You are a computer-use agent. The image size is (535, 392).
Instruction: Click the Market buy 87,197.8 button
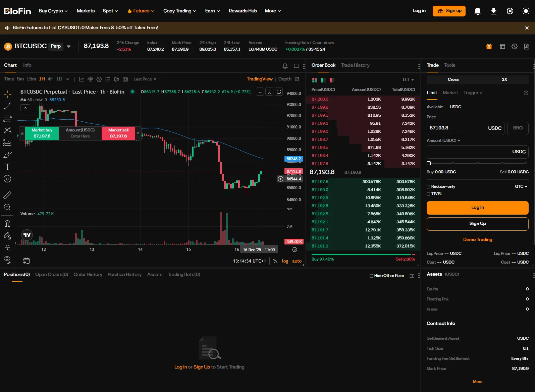coord(42,133)
